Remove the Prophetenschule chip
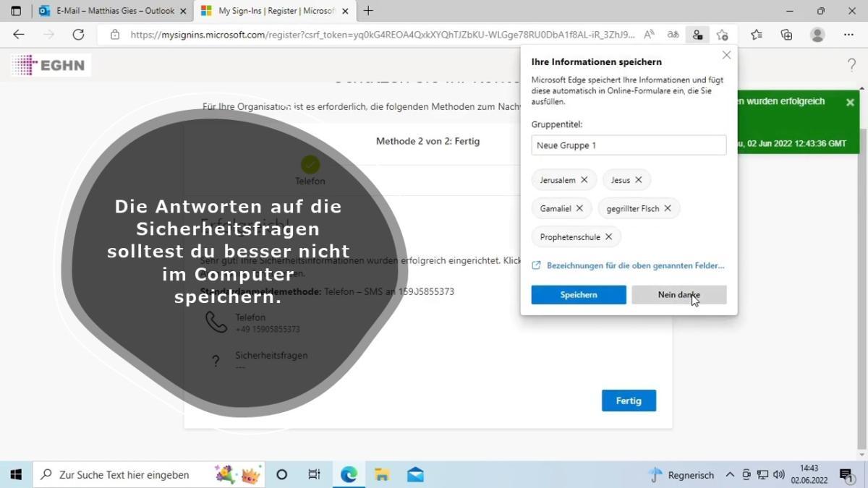Screen dimensions: 868x488 pyautogui.click(x=608, y=237)
